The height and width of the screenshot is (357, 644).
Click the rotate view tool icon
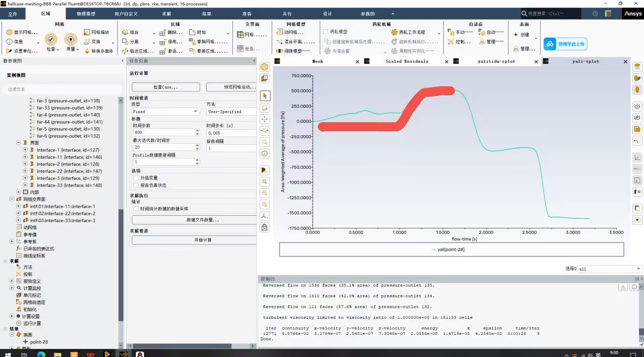tap(265, 108)
